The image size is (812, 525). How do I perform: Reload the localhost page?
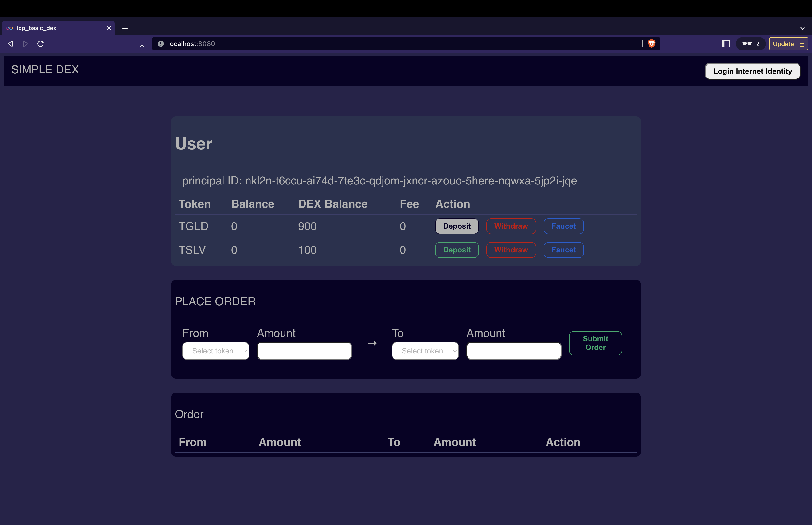point(40,44)
